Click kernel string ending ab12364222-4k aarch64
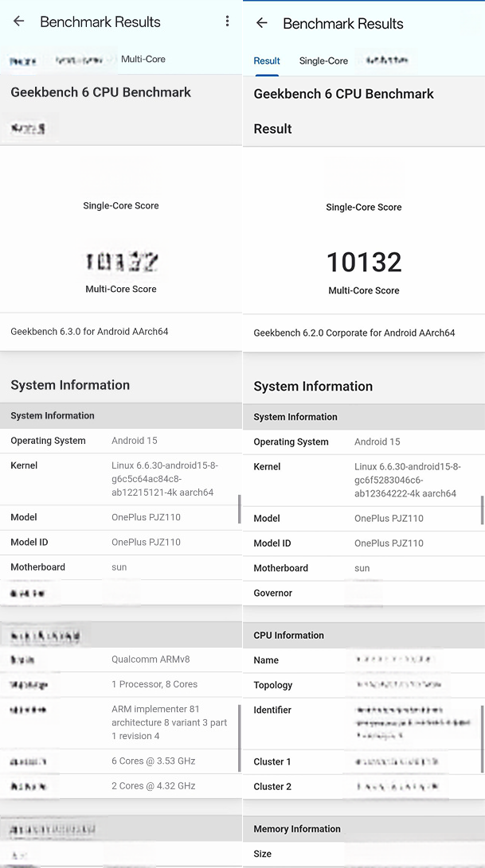Viewport: 485px width, 868px height. (x=408, y=480)
